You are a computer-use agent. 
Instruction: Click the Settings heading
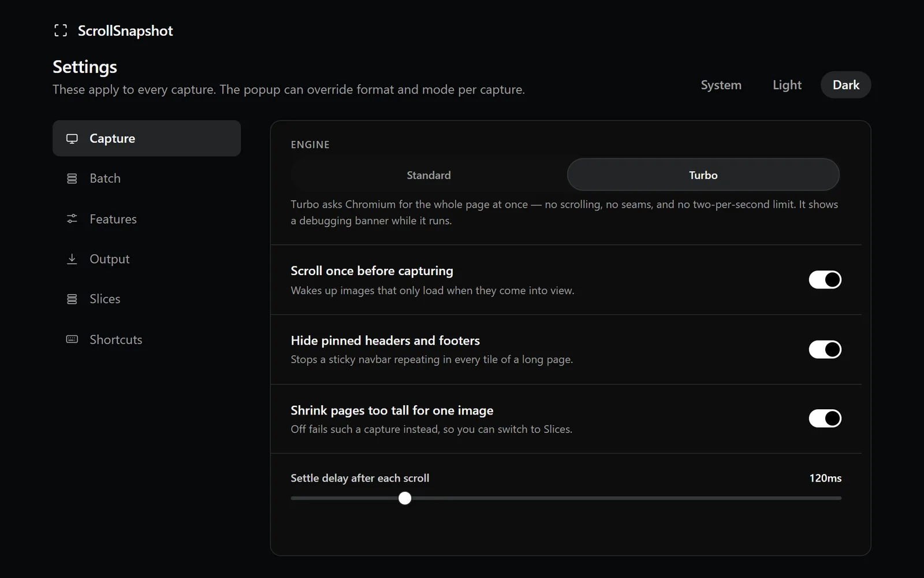click(x=85, y=67)
